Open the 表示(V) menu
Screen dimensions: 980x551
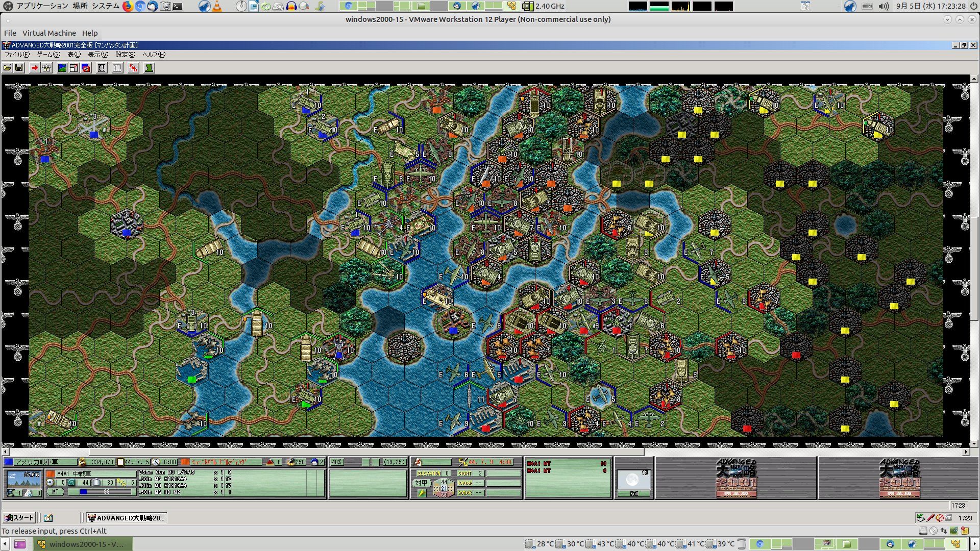[x=98, y=55]
